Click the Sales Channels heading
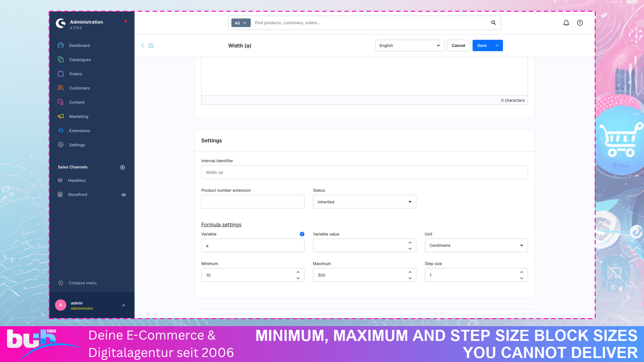The height and width of the screenshot is (362, 644). 72,167
